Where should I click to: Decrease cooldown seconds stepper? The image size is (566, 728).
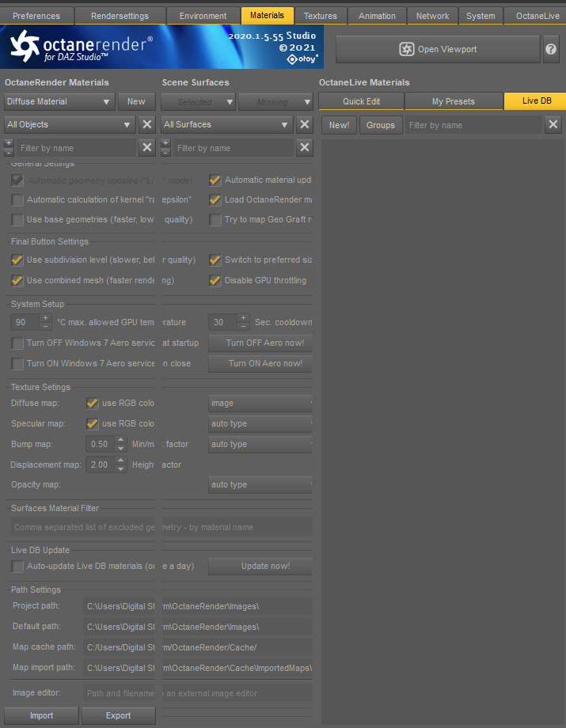point(243,326)
